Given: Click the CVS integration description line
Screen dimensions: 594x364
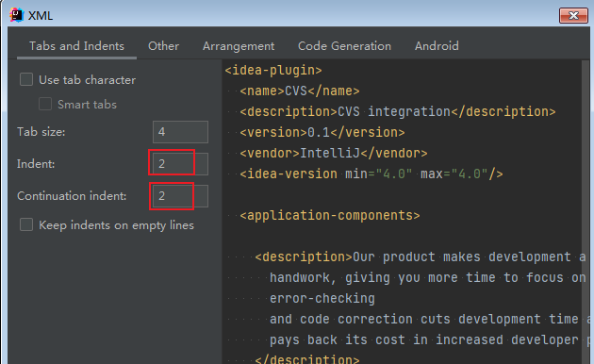Looking at the screenshot, I should click(x=397, y=111).
